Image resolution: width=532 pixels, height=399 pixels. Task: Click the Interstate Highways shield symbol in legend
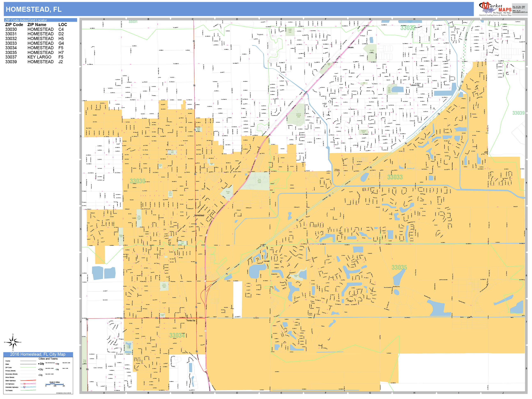point(25,387)
